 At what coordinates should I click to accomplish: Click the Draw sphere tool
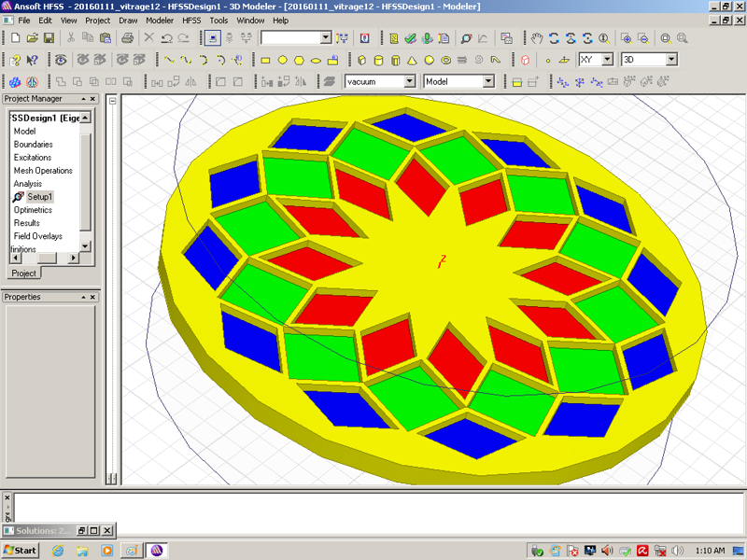[x=430, y=60]
